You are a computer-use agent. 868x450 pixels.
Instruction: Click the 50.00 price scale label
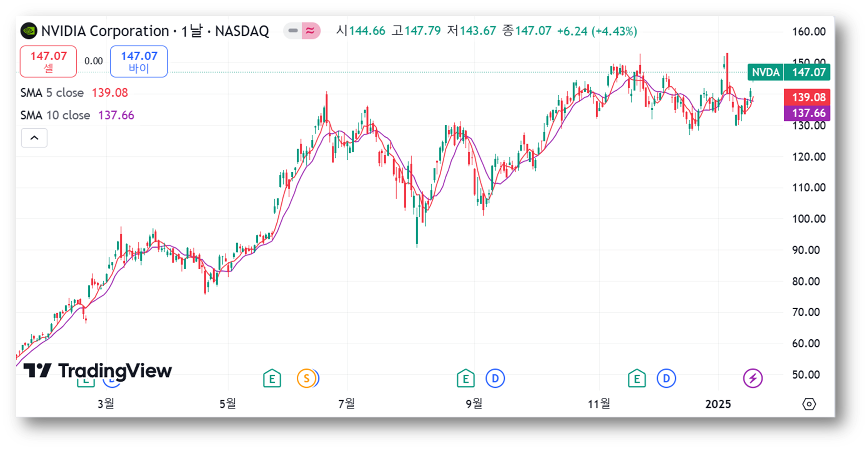806,375
